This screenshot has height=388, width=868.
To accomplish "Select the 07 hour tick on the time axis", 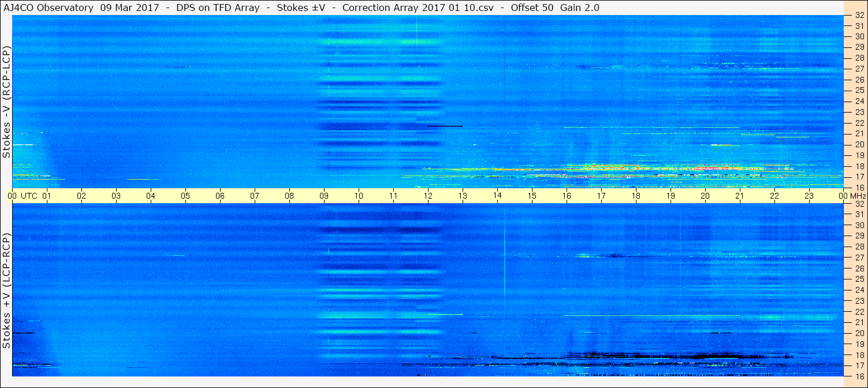I will point(255,196).
